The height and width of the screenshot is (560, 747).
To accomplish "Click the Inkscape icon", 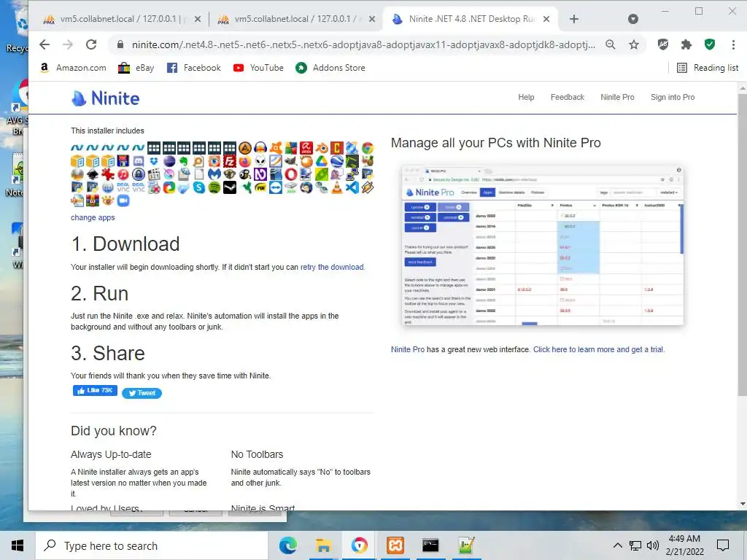I will [x=93, y=174].
